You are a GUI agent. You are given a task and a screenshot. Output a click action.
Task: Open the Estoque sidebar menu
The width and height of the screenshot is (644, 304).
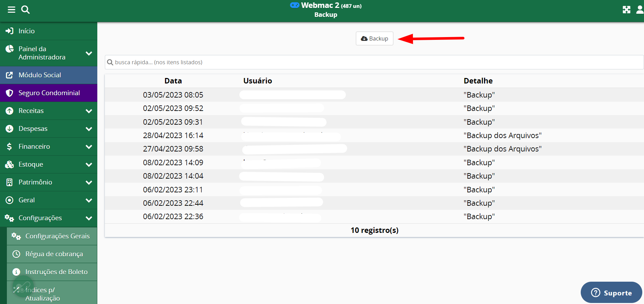31,165
